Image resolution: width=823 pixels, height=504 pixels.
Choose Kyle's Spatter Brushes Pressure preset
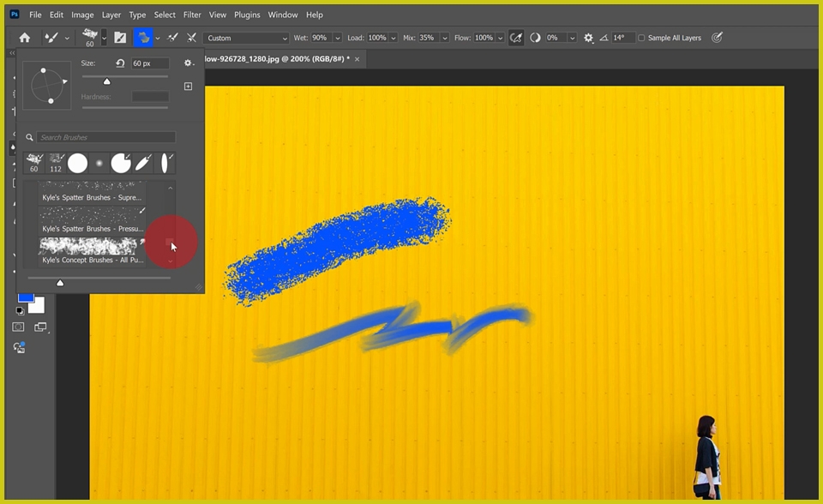point(92,220)
